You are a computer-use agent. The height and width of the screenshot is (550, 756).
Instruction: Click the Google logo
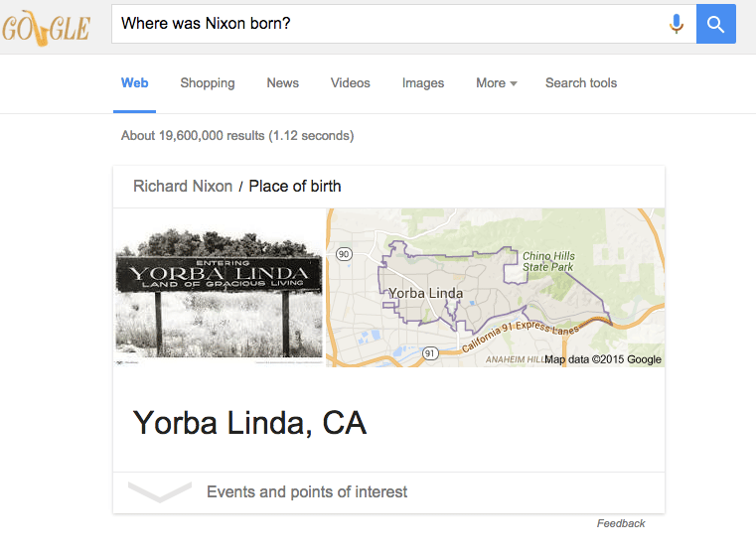coord(46,28)
